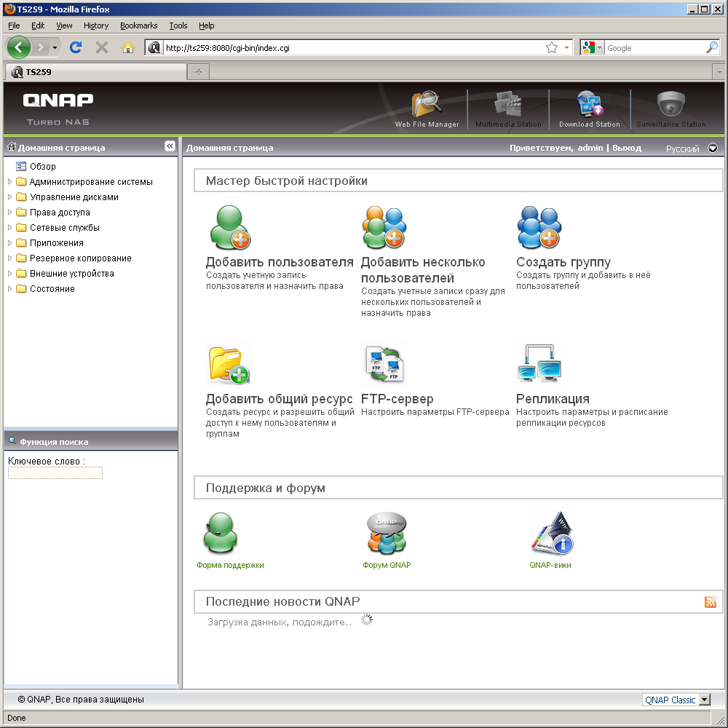Open the list all tabs dropdown button
728x728 pixels.
(x=719, y=72)
